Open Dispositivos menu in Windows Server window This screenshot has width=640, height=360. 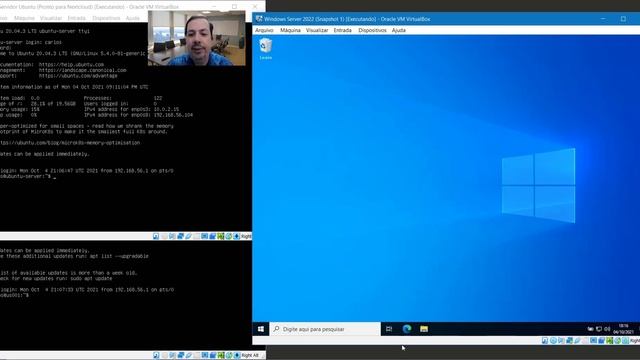click(x=372, y=30)
